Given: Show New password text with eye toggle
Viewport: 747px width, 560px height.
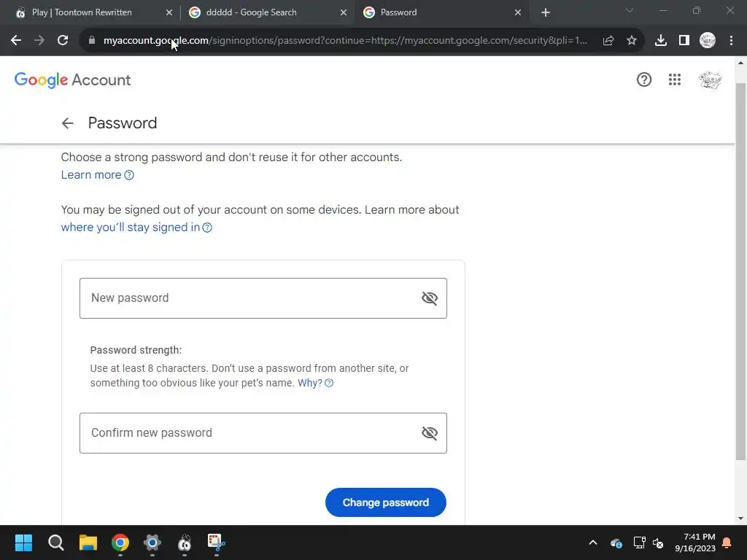Looking at the screenshot, I should [x=429, y=298].
